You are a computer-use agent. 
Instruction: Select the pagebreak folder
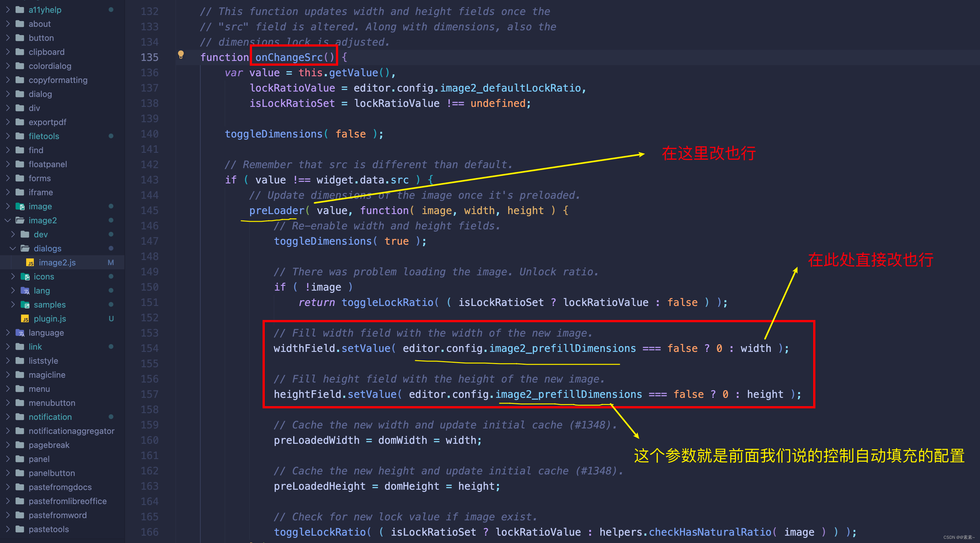49,445
